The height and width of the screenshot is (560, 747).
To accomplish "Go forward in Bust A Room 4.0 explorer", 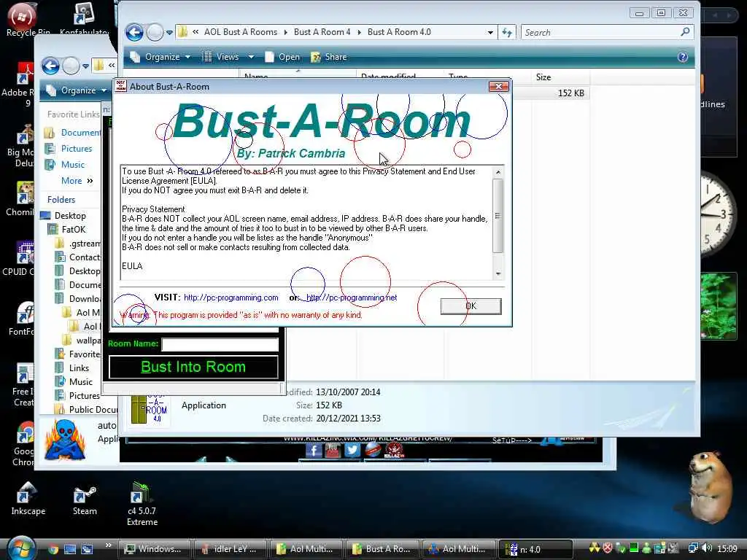I will point(155,32).
